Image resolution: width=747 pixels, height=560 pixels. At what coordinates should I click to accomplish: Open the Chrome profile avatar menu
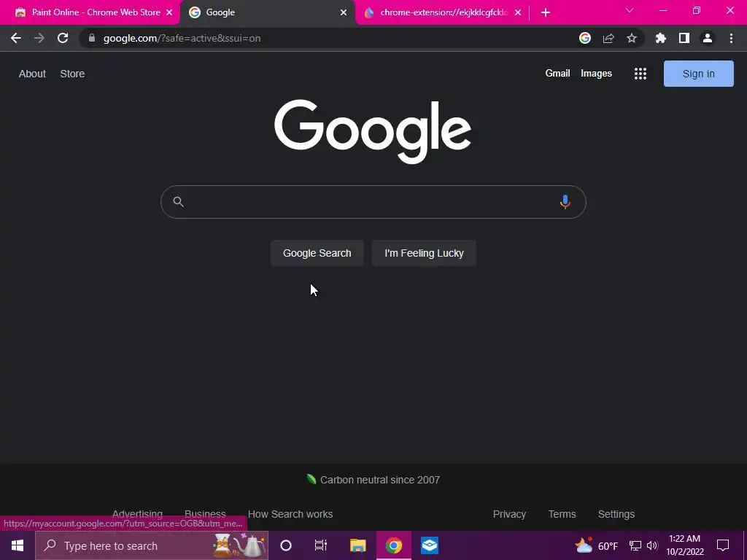(x=708, y=38)
